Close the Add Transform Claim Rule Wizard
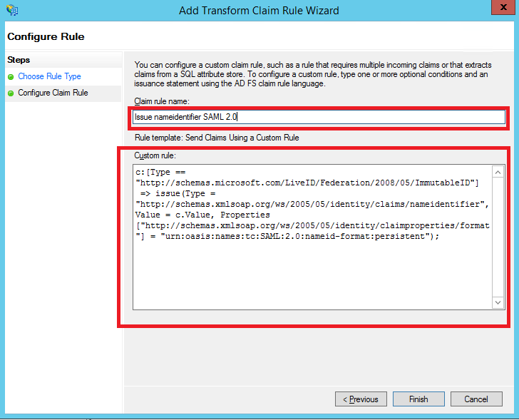This screenshot has width=519, height=420. point(503,7)
